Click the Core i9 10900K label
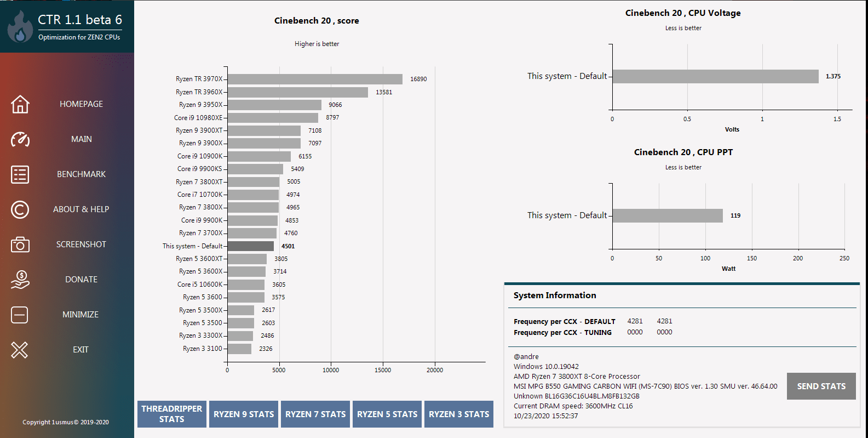The width and height of the screenshot is (868, 438). pos(200,156)
